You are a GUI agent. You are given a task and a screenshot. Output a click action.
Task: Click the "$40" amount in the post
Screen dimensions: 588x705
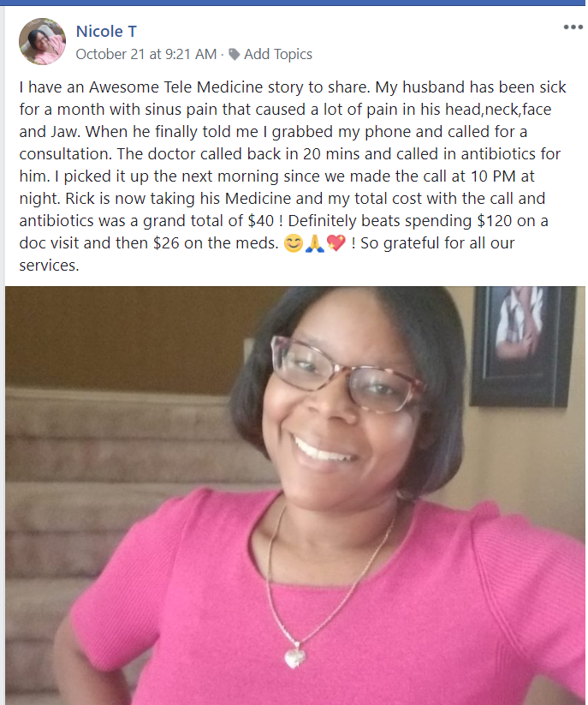click(261, 221)
